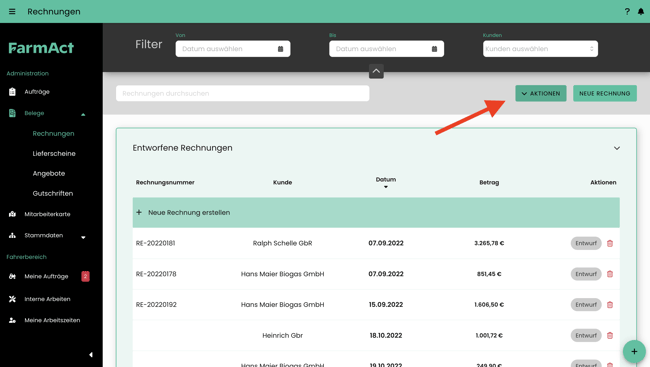Image resolution: width=650 pixels, height=367 pixels.
Task: Click the help question mark icon
Action: tap(627, 12)
